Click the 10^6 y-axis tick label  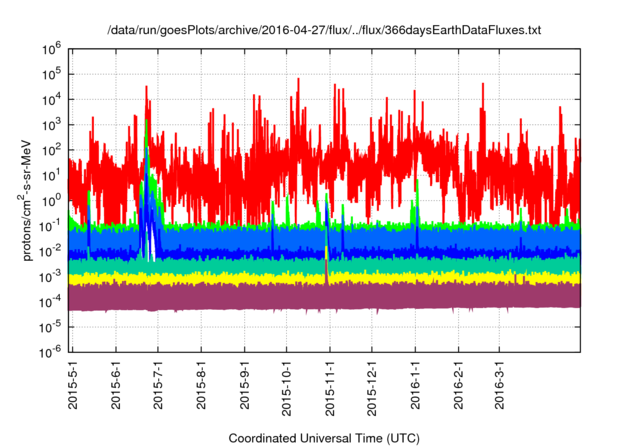(x=51, y=49)
